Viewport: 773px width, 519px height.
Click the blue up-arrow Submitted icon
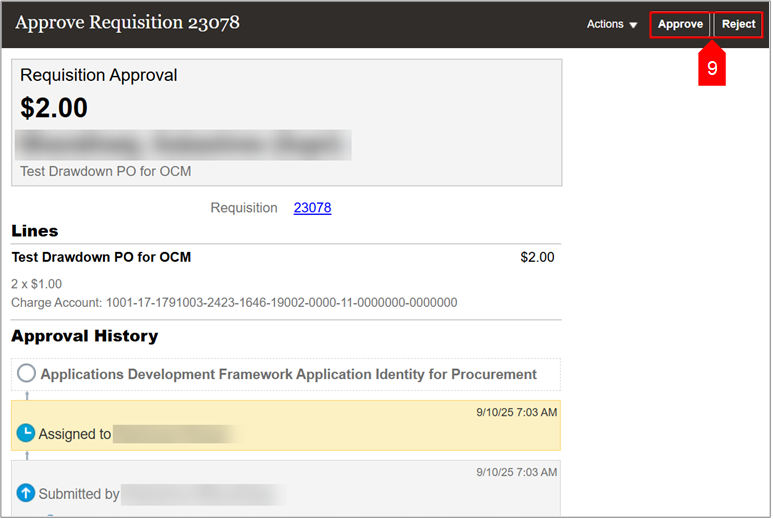(26, 493)
